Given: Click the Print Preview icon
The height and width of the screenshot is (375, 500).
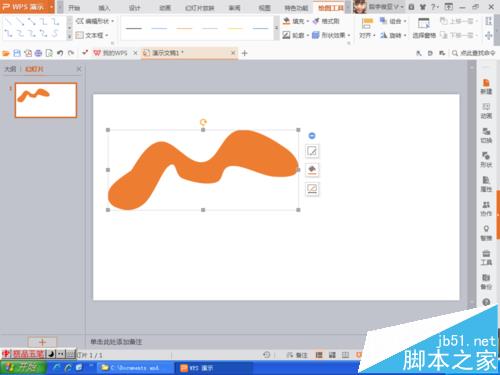Looking at the screenshot, I should pos(49,53).
